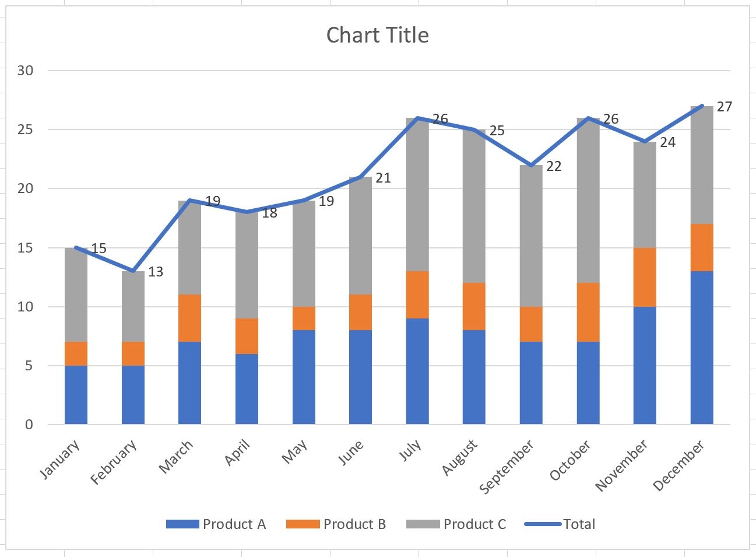Image resolution: width=756 pixels, height=557 pixels.
Task: Select the orange Product B bar for November
Action: (644, 277)
